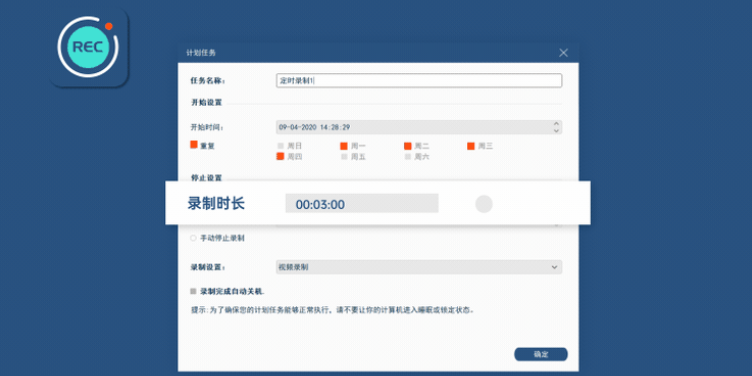752x376 pixels.
Task: Click the 录制时长 00:03:00 field
Action: 362,203
